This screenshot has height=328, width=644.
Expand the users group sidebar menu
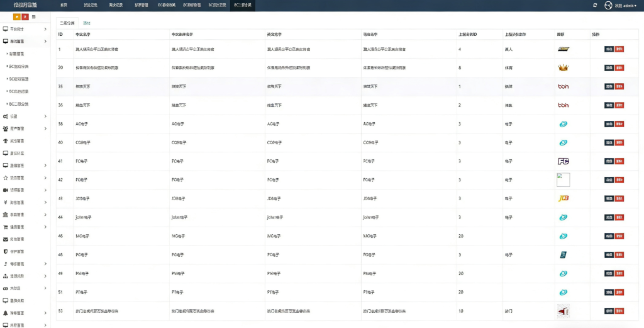(45, 128)
